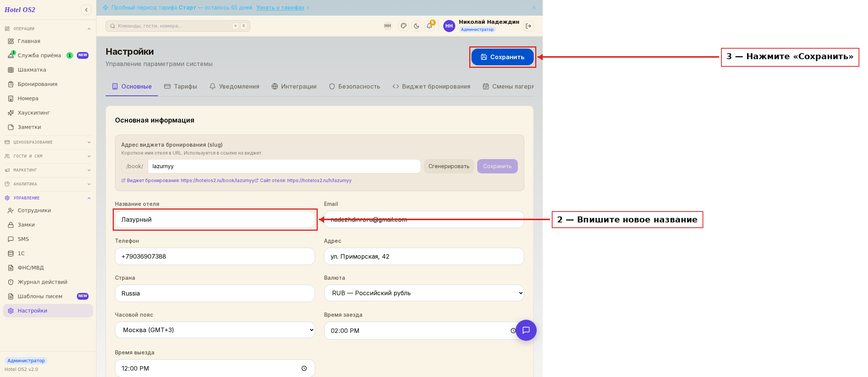
Task: Go to Бронирования section
Action: (x=48, y=84)
